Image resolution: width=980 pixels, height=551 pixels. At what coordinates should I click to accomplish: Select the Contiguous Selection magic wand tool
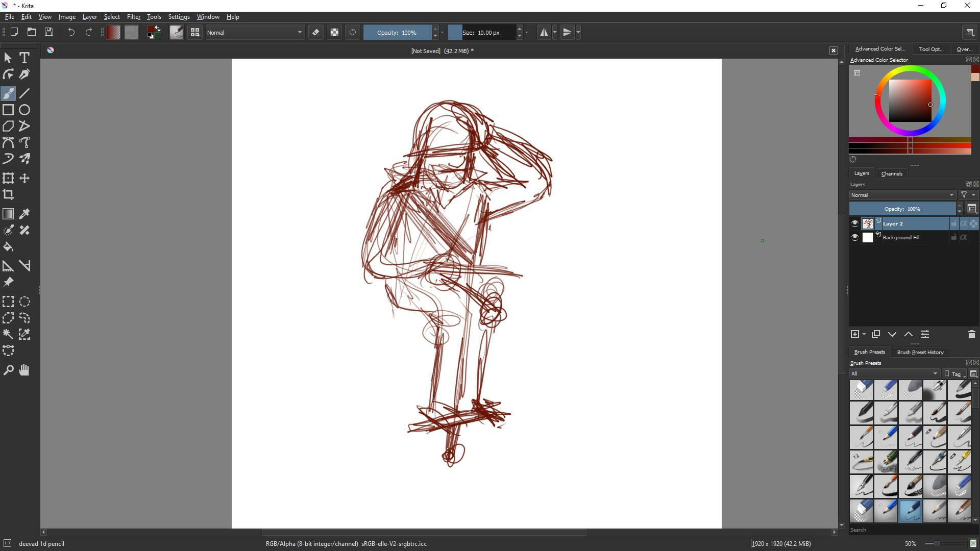tap(8, 334)
